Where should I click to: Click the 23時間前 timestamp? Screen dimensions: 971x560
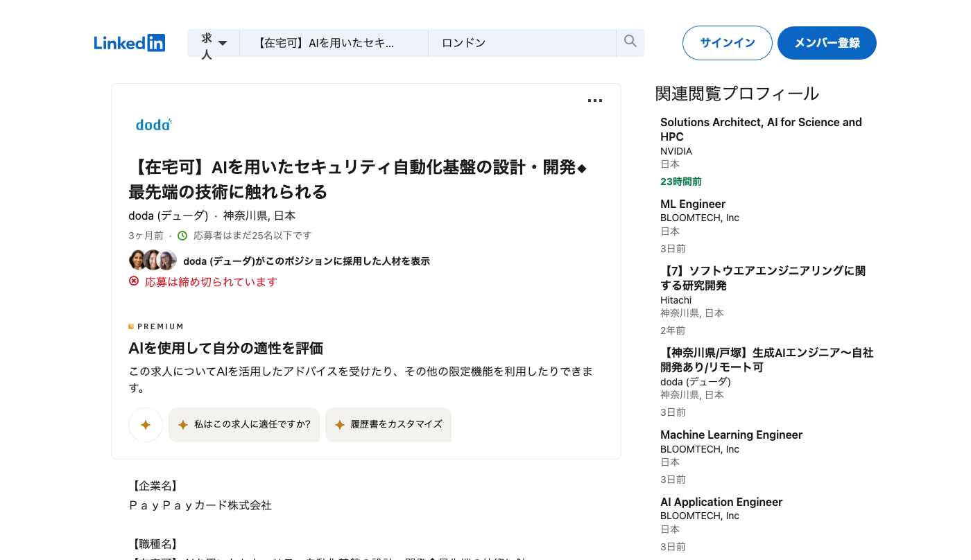tap(681, 182)
